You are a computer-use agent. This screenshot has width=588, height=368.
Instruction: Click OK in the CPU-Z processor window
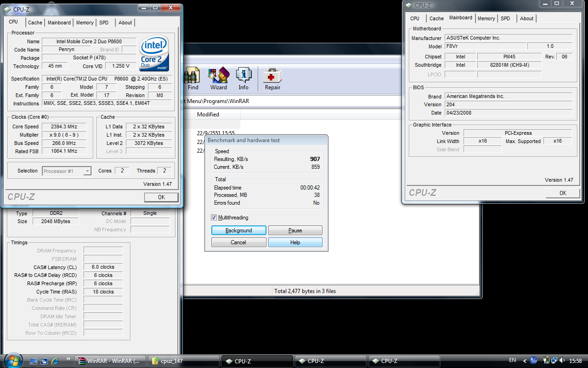click(161, 197)
